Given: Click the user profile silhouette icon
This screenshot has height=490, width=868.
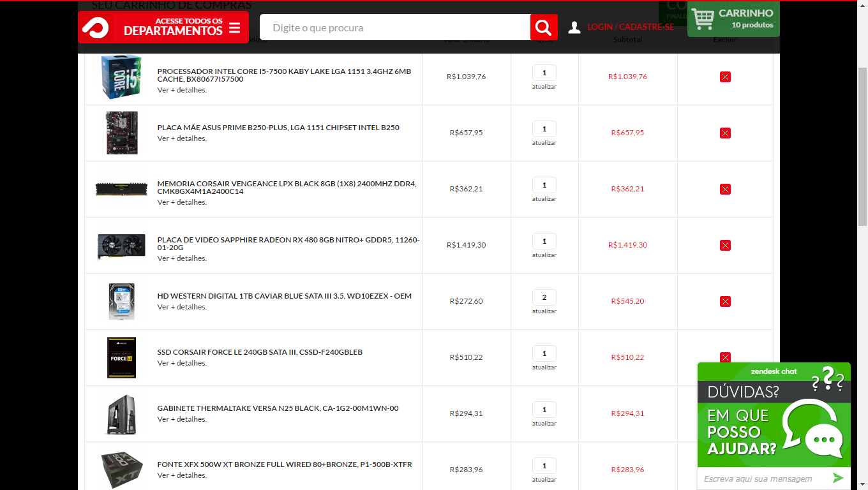Looking at the screenshot, I should (574, 27).
